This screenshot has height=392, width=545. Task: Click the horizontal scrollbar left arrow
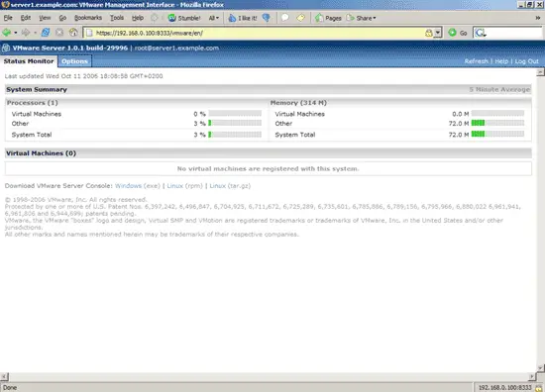tap(4, 377)
